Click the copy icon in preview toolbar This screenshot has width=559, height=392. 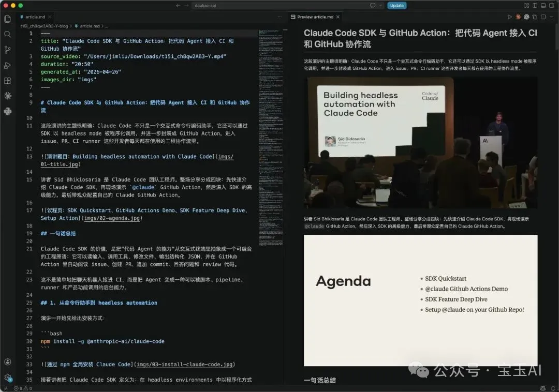click(x=535, y=17)
